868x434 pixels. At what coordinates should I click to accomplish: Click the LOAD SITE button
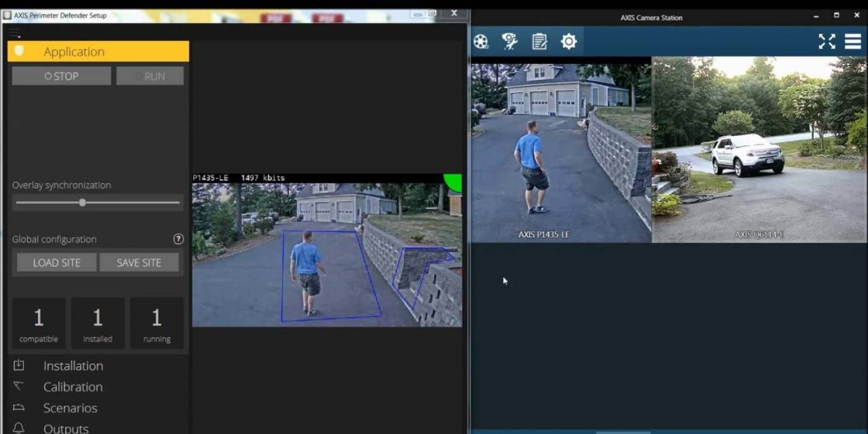pos(56,263)
